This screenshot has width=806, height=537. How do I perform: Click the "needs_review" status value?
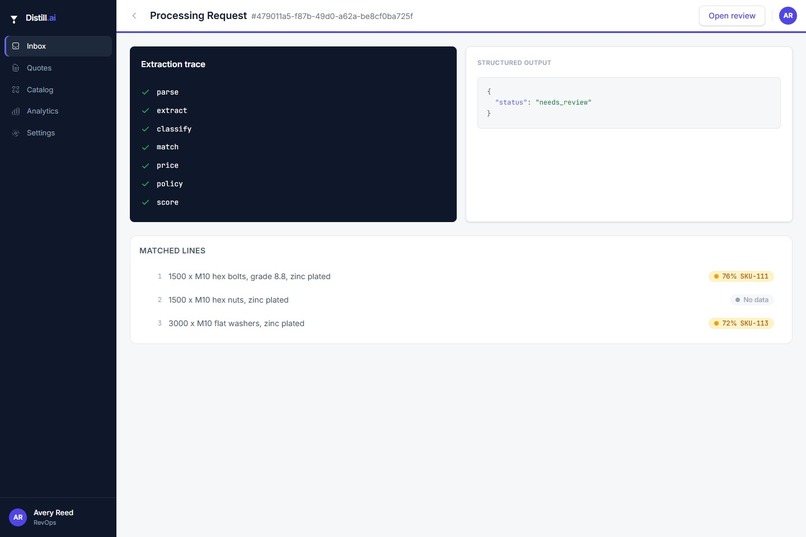click(563, 102)
